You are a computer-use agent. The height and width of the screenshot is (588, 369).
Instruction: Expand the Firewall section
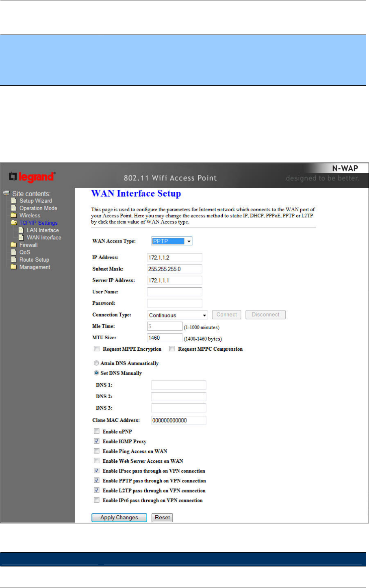pos(28,245)
